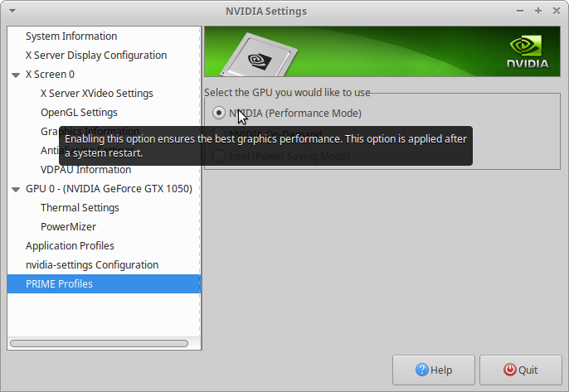The image size is (569, 392).
Task: Click the sidebar horizontal scrollbar
Action: [x=99, y=343]
